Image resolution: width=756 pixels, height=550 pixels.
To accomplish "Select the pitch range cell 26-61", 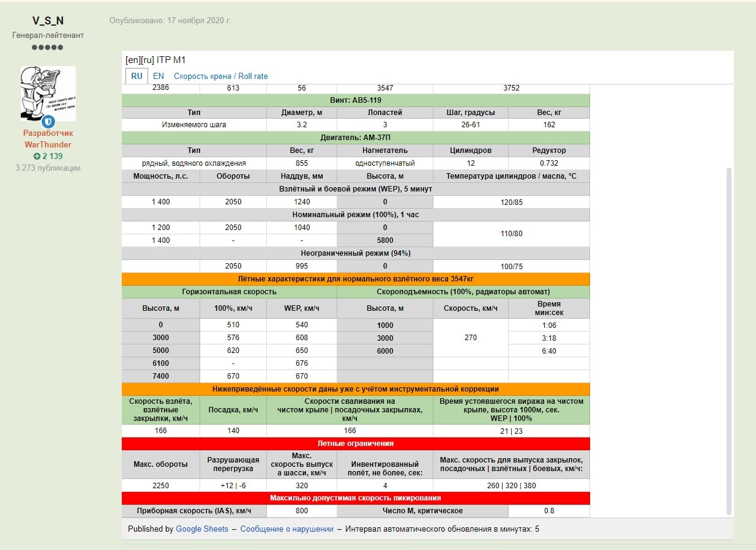I will click(x=471, y=125).
